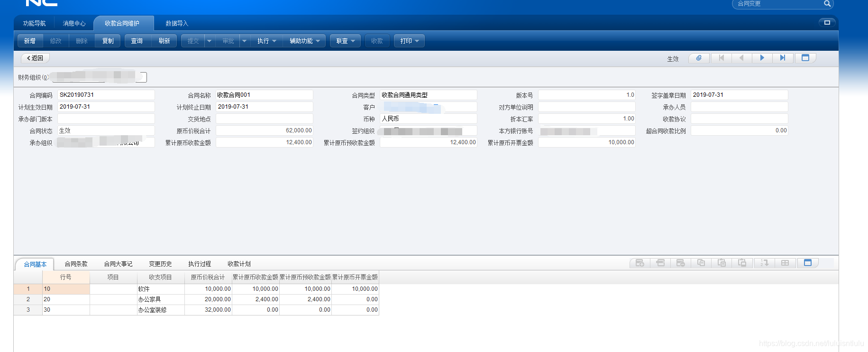Click the delete row icon in detail toolbar
Screen dimensions: 868x352
[681, 263]
